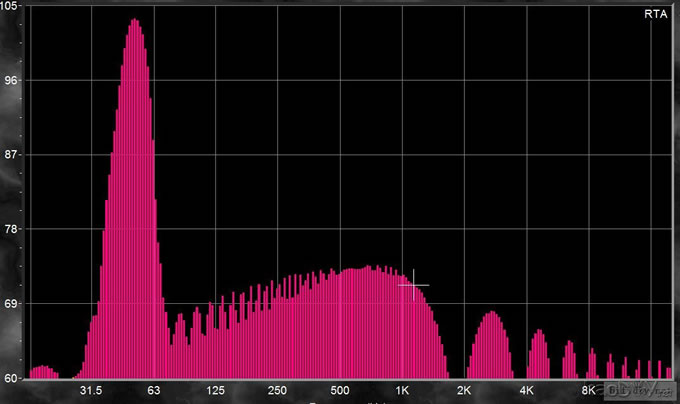Pick the 500 Hz axis label
The image size is (680, 404).
[x=340, y=390]
